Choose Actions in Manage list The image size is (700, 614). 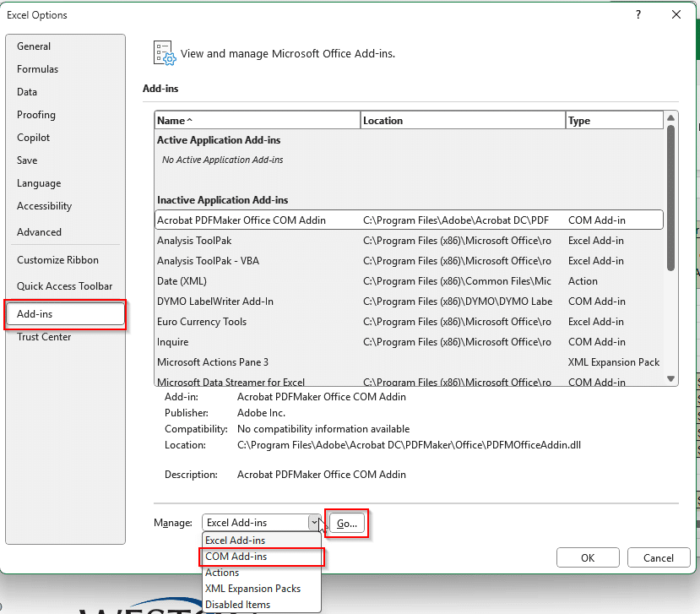coord(262,573)
